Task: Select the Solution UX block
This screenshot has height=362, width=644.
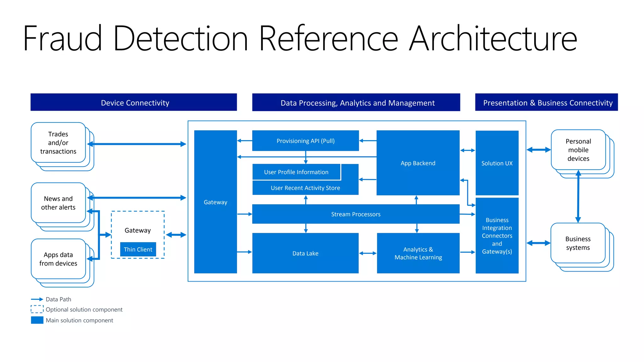Action: 497,163
